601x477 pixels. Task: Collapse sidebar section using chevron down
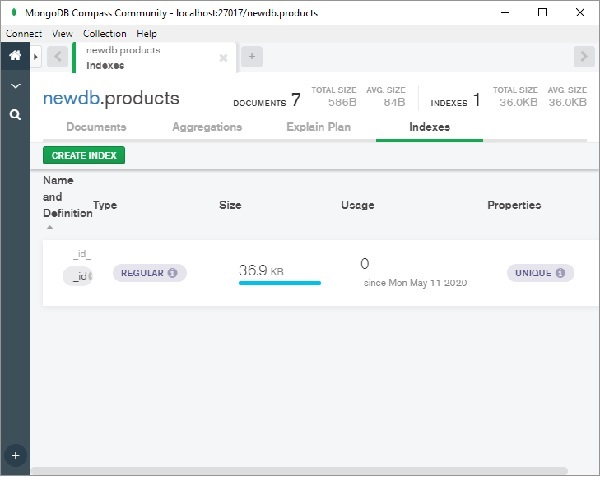[15, 87]
